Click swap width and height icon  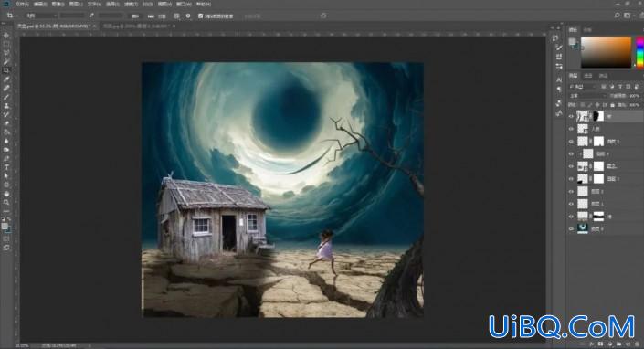(x=91, y=16)
